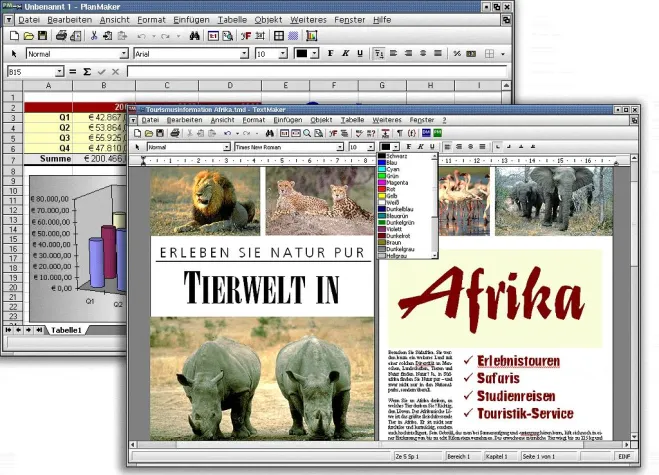The width and height of the screenshot is (659, 475).
Task: Click the Save icon in PlanMaker toolbar
Action: pyautogui.click(x=42, y=35)
